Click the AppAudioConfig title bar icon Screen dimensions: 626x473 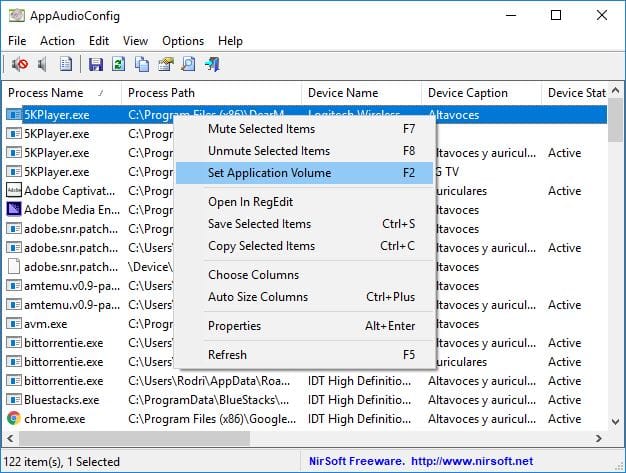[16, 16]
